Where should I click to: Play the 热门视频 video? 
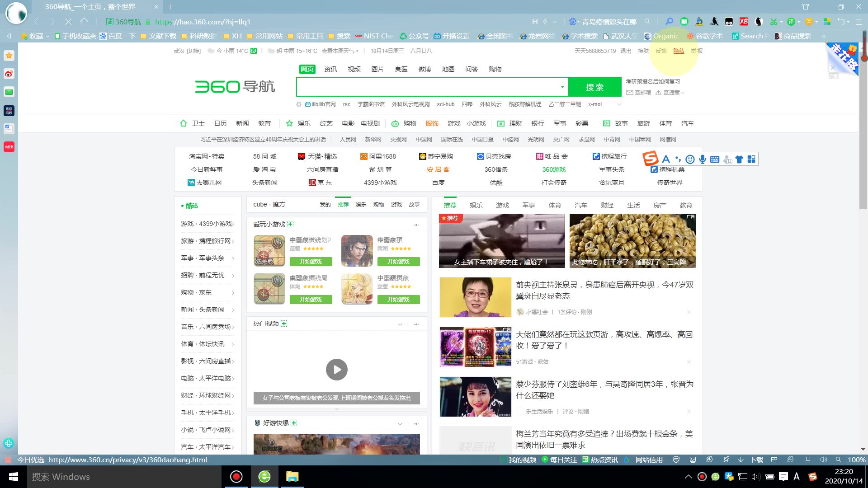(x=337, y=370)
